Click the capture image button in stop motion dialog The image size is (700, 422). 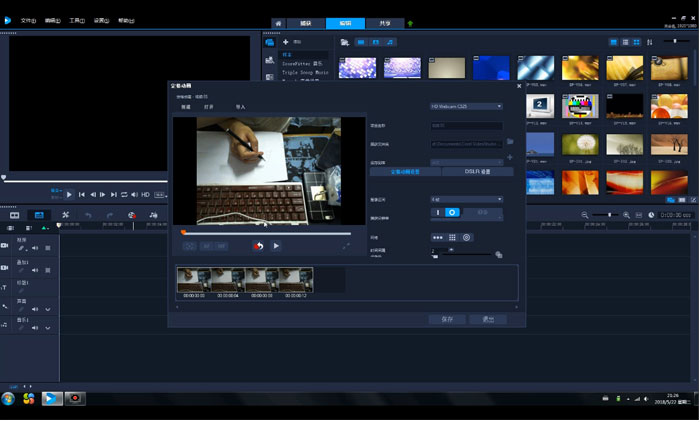tap(258, 246)
